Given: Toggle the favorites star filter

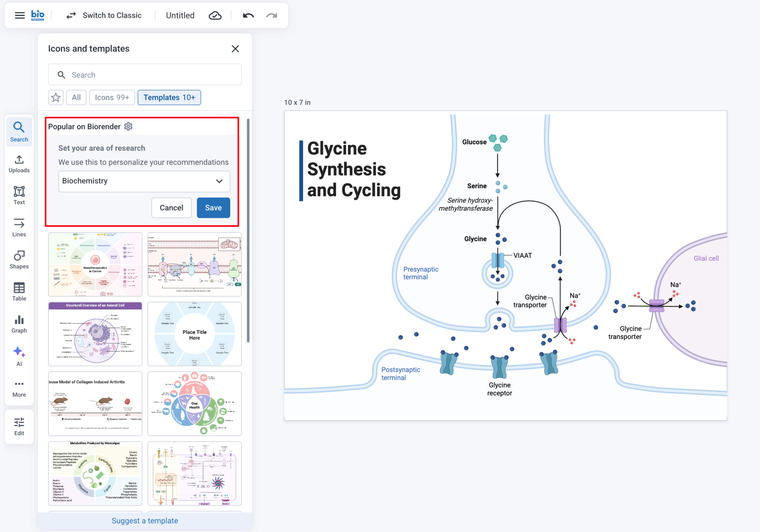Looking at the screenshot, I should [56, 97].
